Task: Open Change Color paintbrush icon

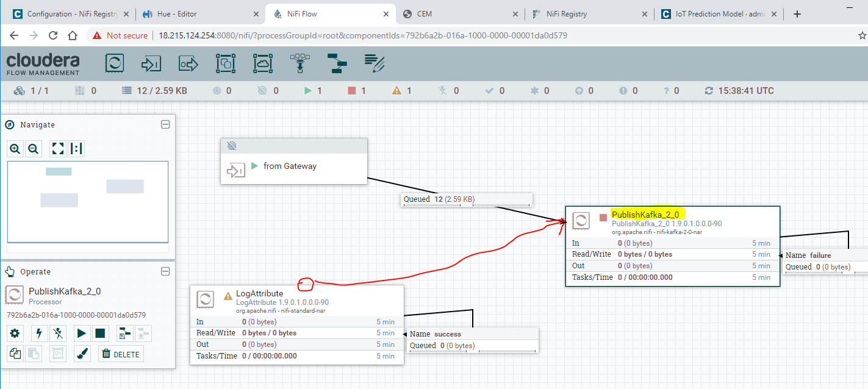Action: point(82,354)
